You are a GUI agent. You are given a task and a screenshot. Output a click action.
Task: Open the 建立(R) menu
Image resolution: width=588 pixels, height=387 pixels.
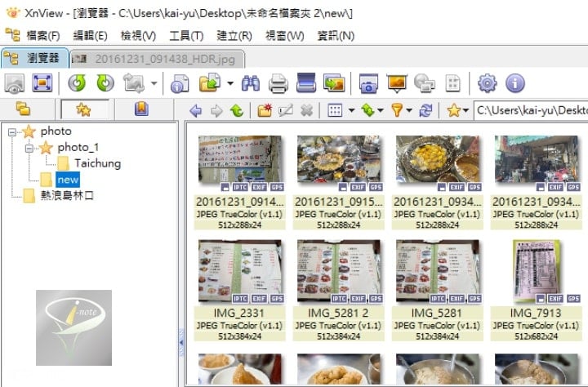pos(234,36)
